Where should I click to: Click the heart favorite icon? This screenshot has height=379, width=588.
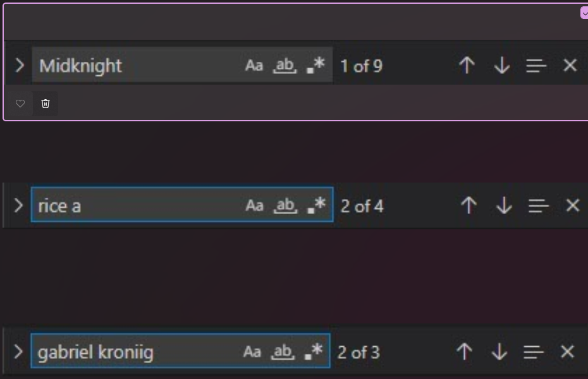coord(20,104)
